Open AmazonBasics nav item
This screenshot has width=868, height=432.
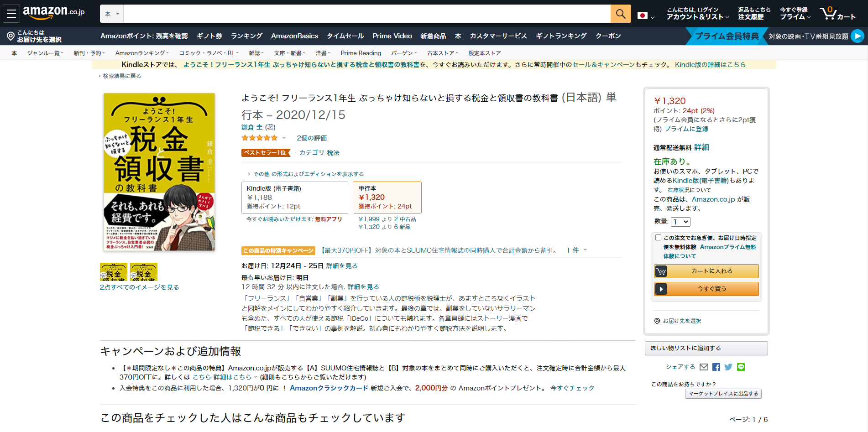(294, 36)
